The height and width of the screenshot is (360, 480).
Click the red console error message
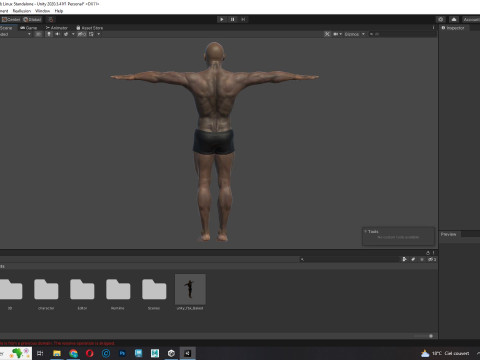[57, 343]
